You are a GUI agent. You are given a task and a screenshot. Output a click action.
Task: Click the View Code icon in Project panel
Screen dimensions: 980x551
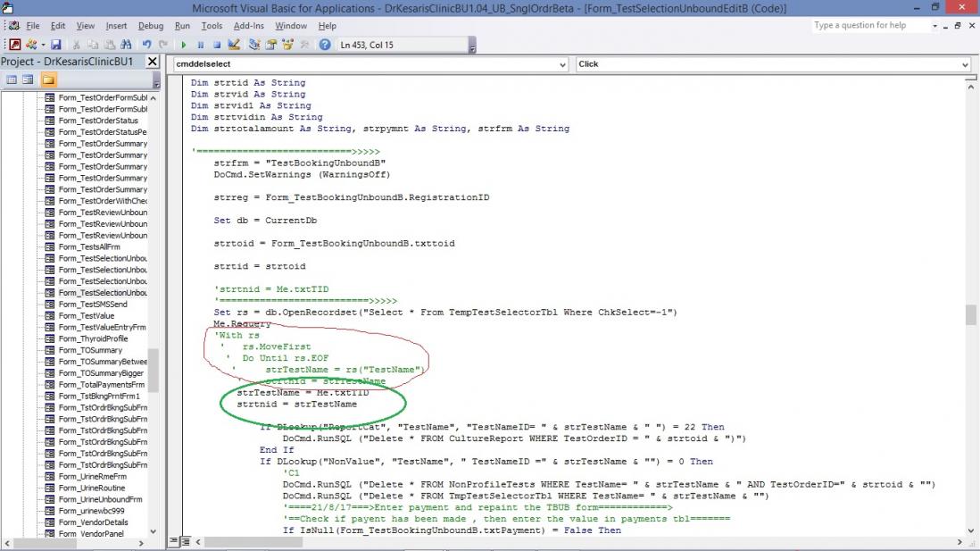[12, 79]
